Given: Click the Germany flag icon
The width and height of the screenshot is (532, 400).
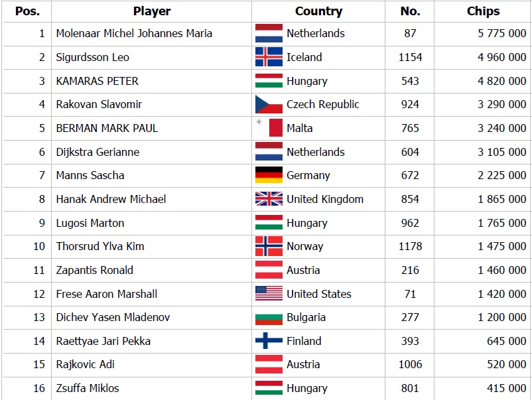Looking at the screenshot, I should click(x=269, y=175).
